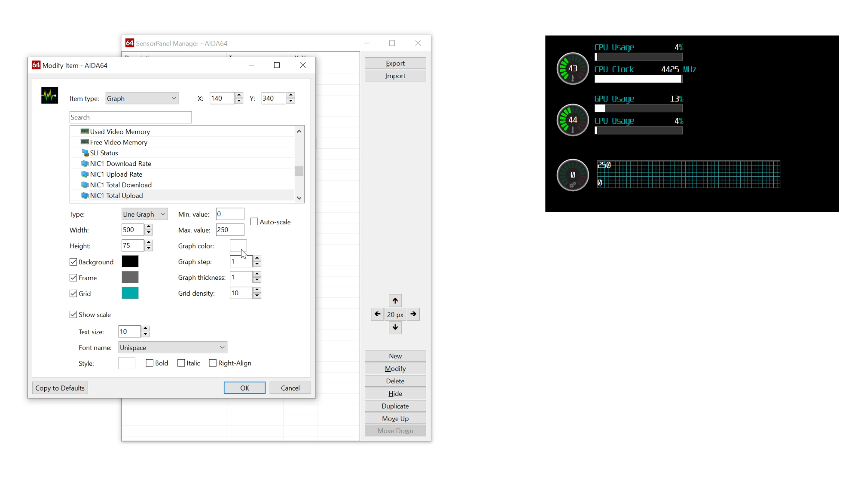This screenshot has width=868, height=492.
Task: Click the sensor Search field
Action: 131,117
